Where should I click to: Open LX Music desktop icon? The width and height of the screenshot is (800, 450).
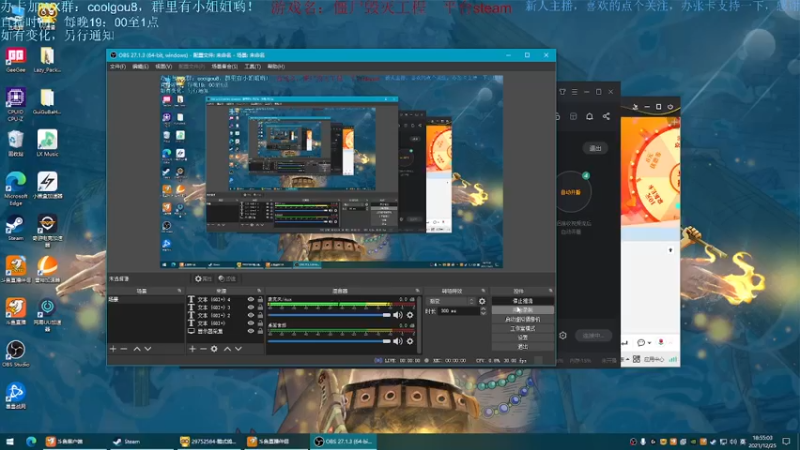click(x=47, y=143)
